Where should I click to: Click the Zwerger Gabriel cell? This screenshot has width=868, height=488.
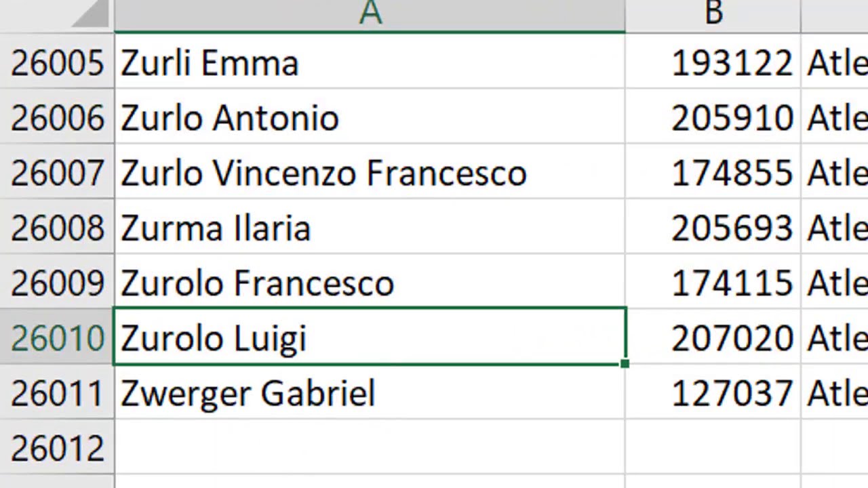tap(370, 393)
